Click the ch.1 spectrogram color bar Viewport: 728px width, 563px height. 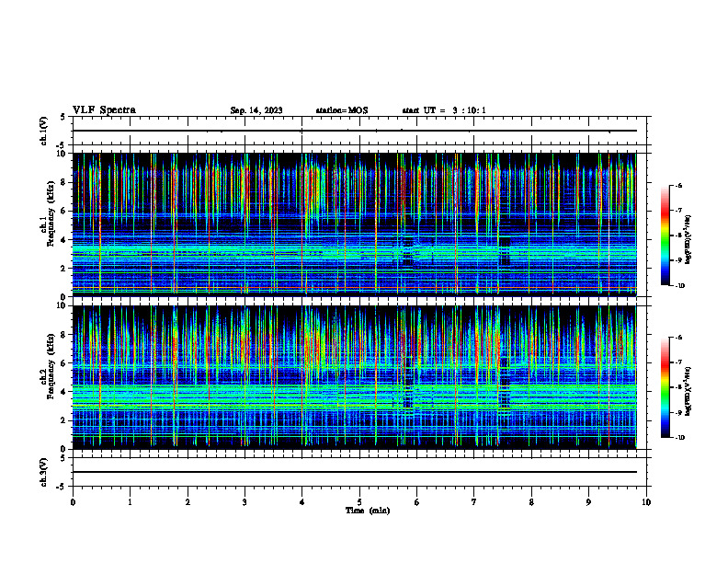(x=665, y=236)
